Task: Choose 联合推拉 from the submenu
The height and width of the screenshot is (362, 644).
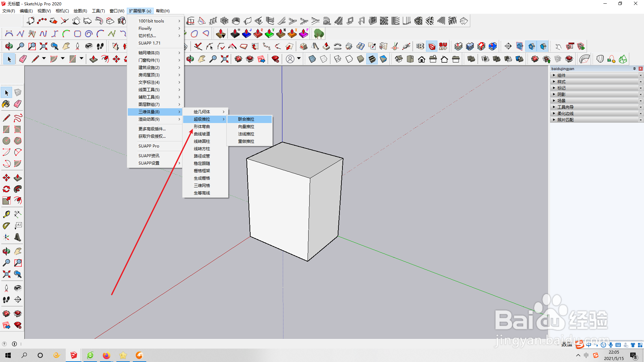Action: tap(246, 119)
